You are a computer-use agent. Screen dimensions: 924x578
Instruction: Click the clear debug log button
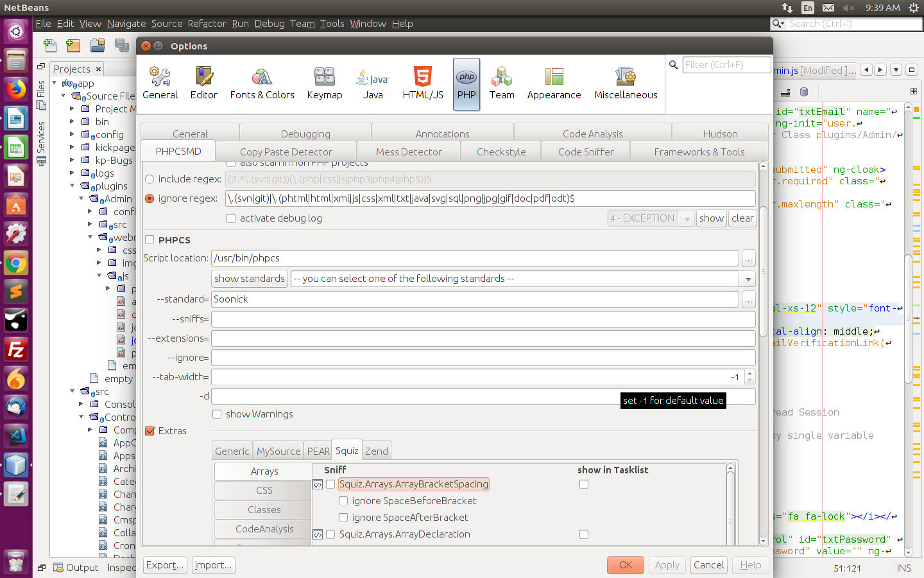[x=742, y=218]
